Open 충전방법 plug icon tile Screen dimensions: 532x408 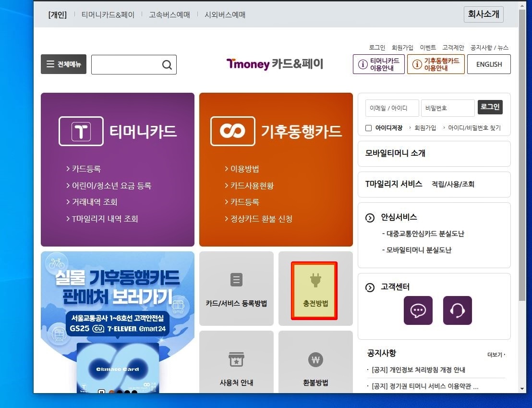coord(315,288)
